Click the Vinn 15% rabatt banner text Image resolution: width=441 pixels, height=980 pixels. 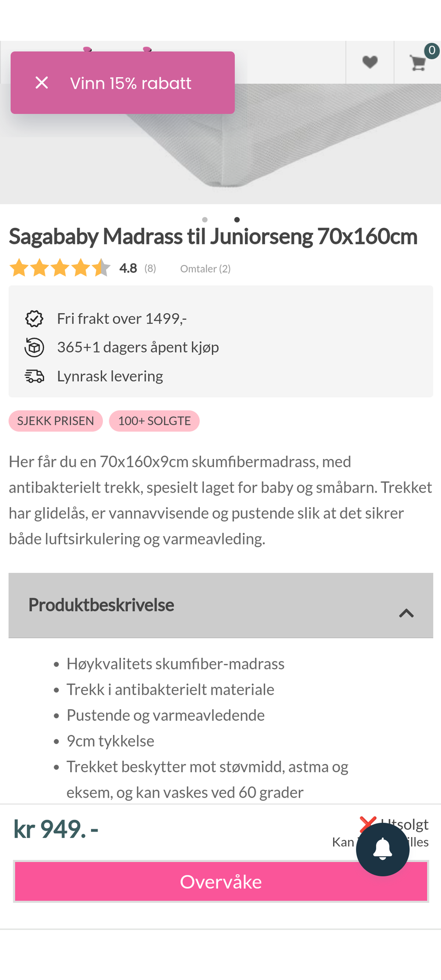pyautogui.click(x=130, y=83)
